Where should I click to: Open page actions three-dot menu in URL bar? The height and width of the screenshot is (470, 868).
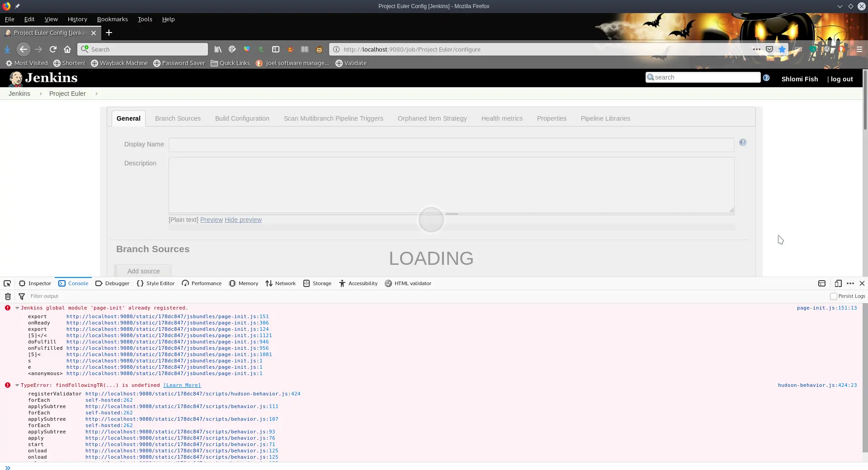756,49
